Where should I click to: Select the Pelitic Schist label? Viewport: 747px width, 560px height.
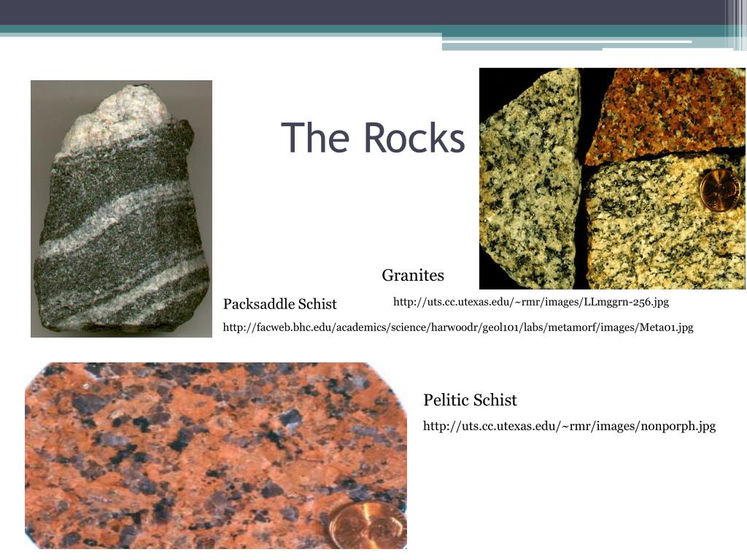[471, 400]
